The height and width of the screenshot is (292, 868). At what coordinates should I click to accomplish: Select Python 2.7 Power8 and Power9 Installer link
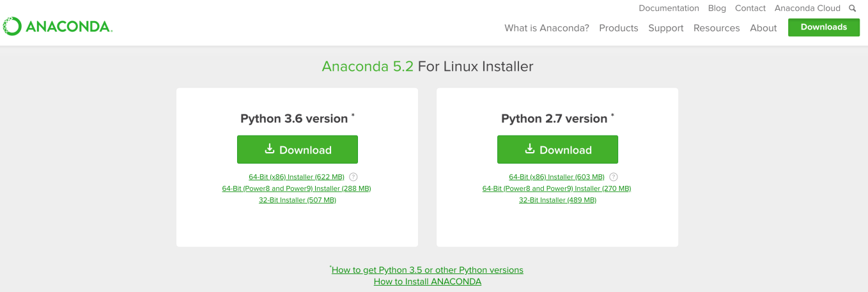tap(557, 188)
